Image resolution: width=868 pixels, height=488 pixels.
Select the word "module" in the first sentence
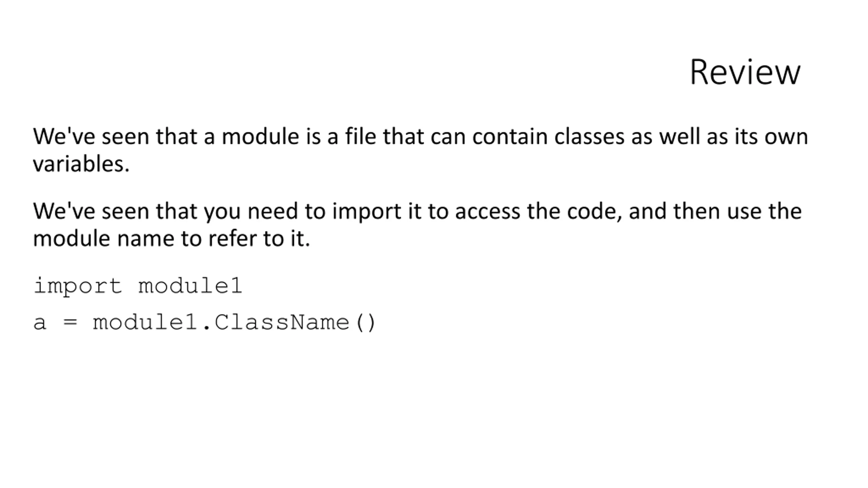(260, 137)
